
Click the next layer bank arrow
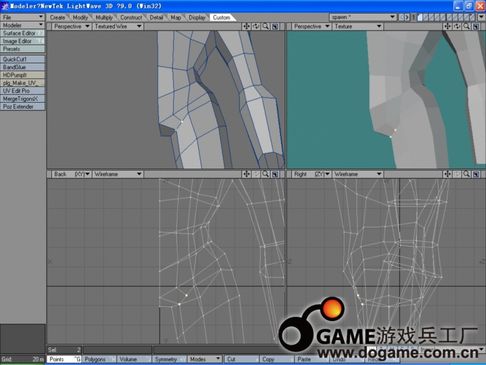click(407, 17)
